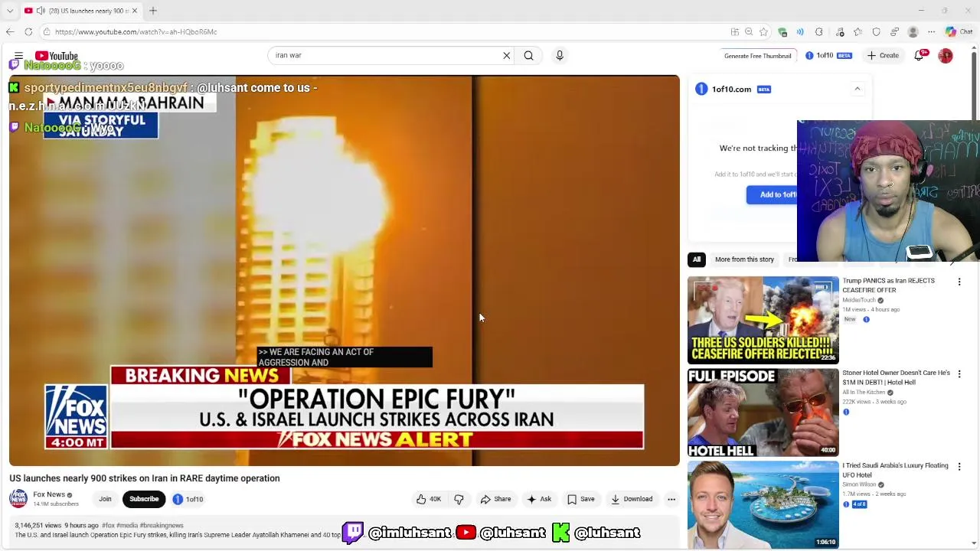Play Trump PANICS video thumbnail
Screen dimensions: 980x551
[x=763, y=320]
